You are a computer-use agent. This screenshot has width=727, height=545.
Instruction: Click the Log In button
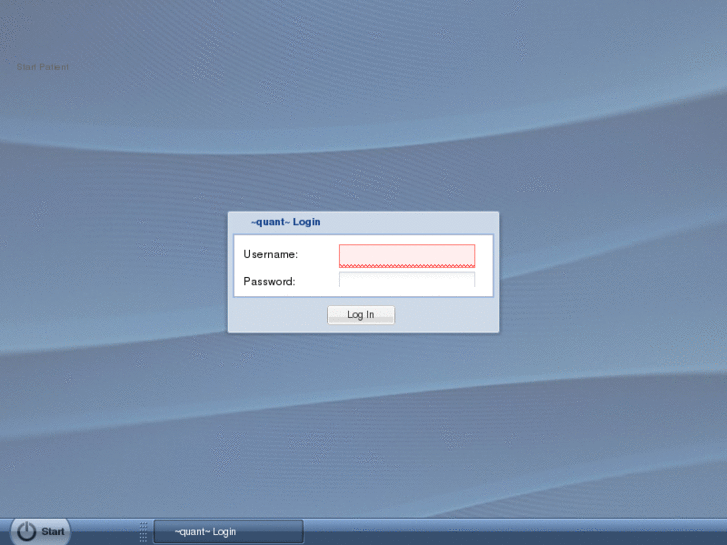click(361, 315)
